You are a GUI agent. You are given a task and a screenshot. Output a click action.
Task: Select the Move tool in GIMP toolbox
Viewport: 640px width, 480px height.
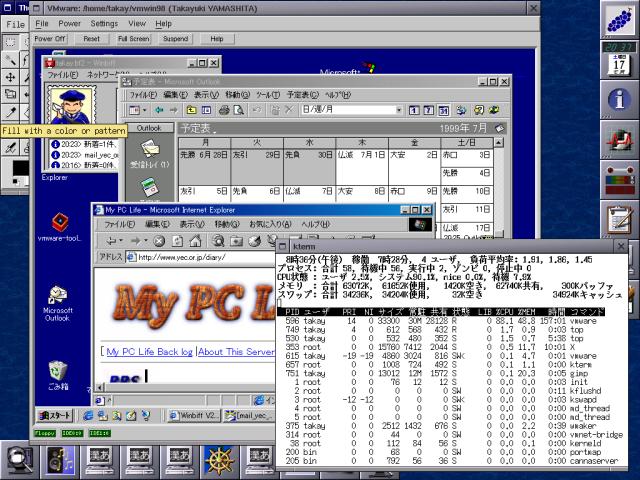[10, 77]
